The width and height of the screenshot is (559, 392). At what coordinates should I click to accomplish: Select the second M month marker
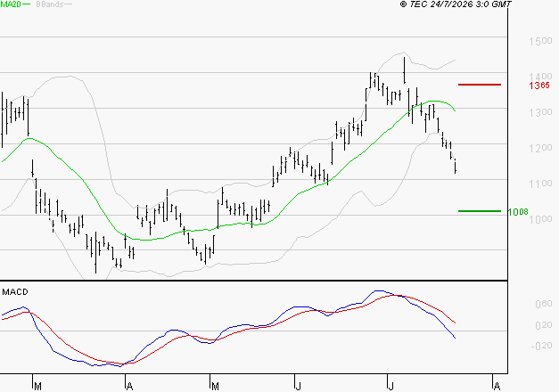coord(215,387)
